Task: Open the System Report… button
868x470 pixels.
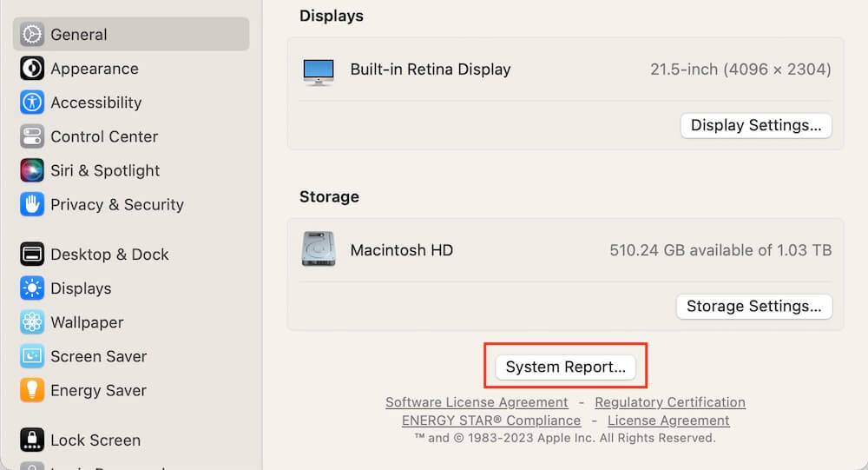Action: pos(565,367)
